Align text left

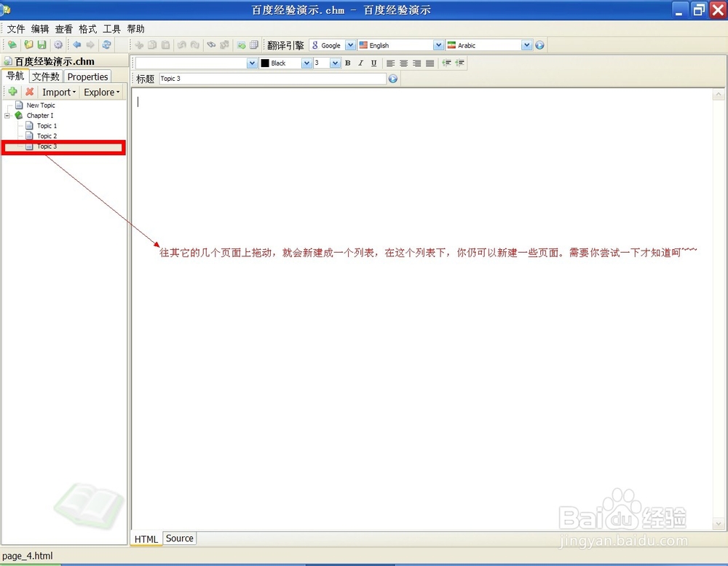point(390,63)
